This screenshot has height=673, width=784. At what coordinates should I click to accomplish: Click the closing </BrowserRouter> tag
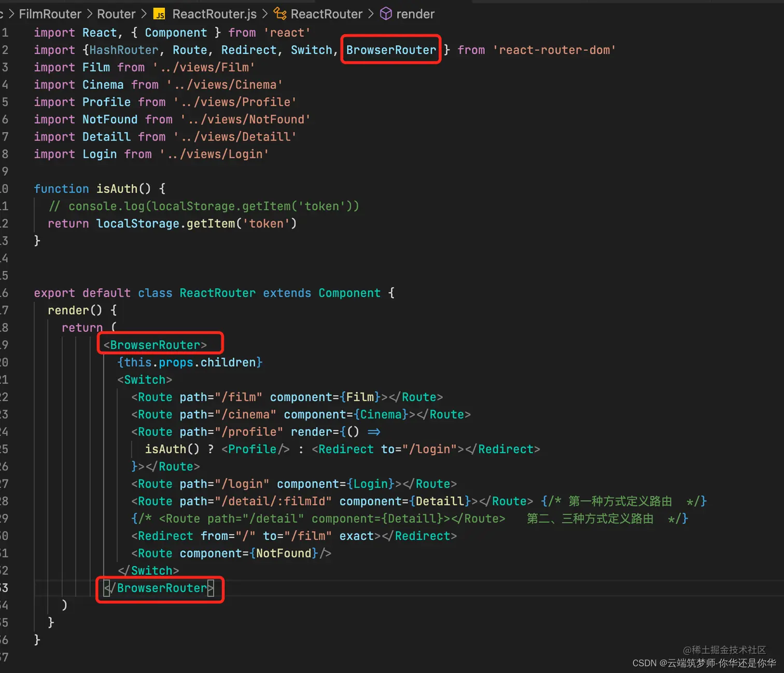[159, 588]
